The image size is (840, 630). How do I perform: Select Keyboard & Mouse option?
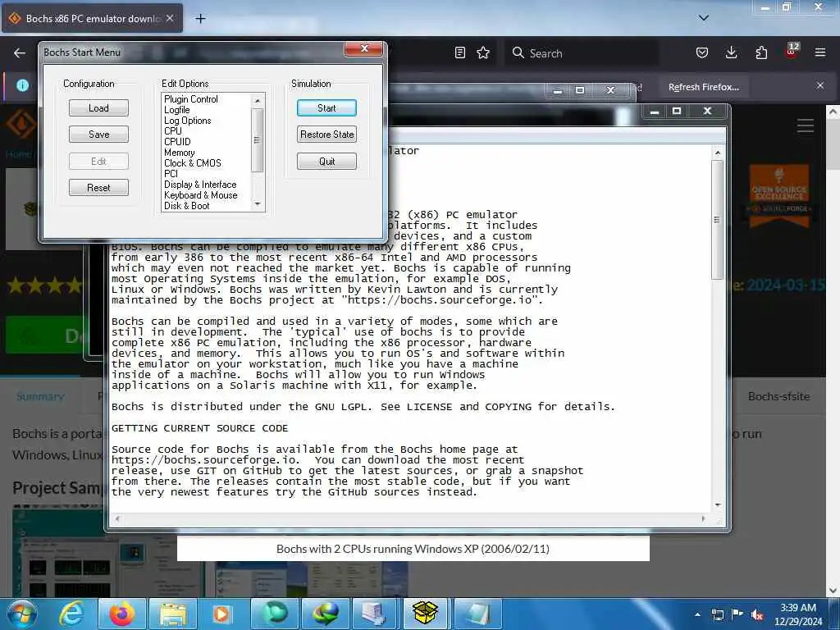point(200,195)
